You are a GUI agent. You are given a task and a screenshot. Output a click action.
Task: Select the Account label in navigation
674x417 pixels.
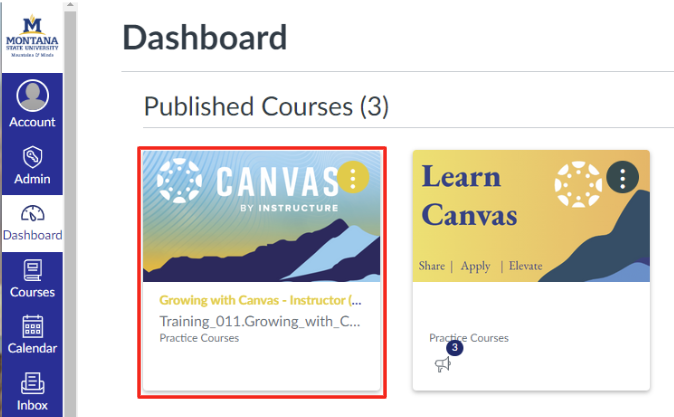coord(32,122)
